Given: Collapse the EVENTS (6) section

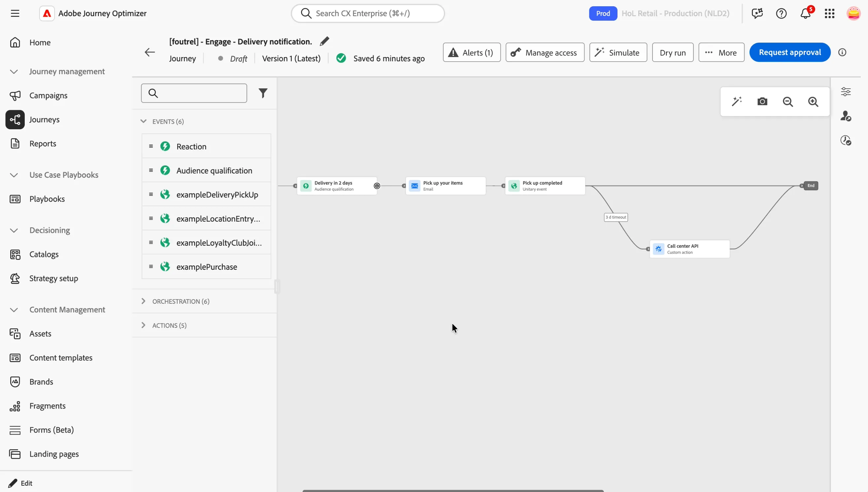Looking at the screenshot, I should click(x=143, y=121).
